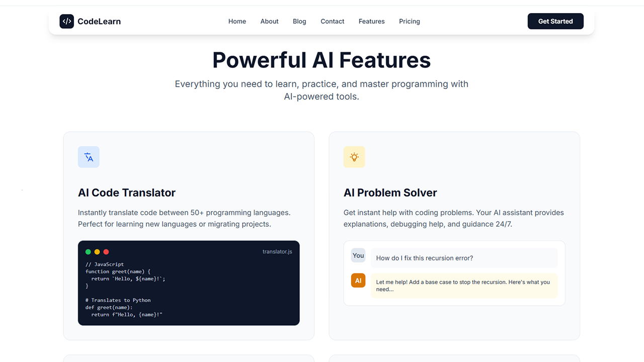Click the yellow dot in code window

[x=97, y=252]
